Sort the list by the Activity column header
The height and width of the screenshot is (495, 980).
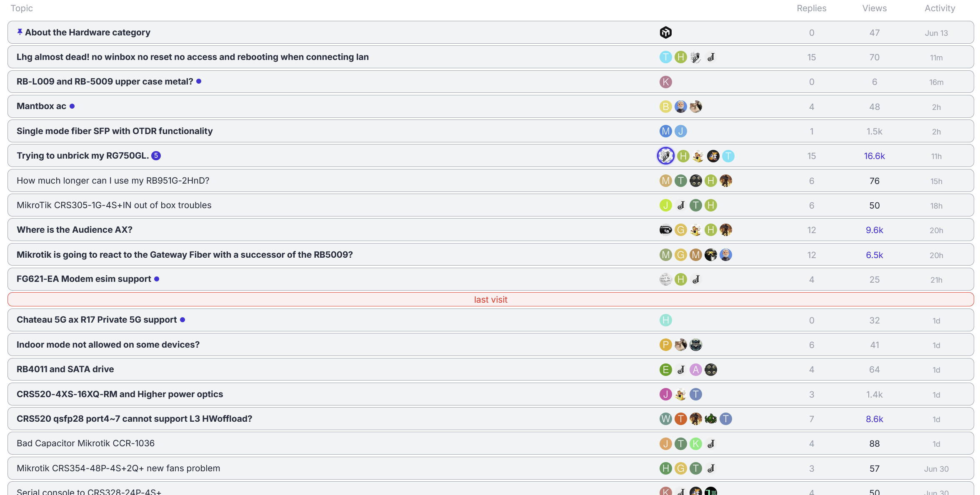tap(940, 8)
